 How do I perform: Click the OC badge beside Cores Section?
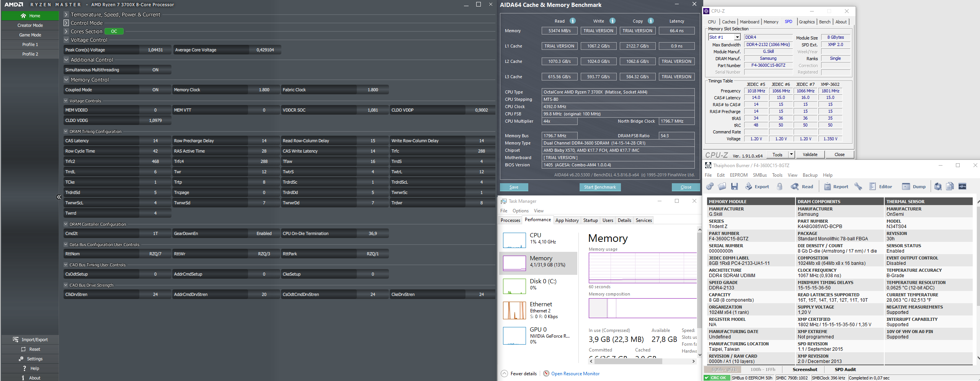coord(114,31)
